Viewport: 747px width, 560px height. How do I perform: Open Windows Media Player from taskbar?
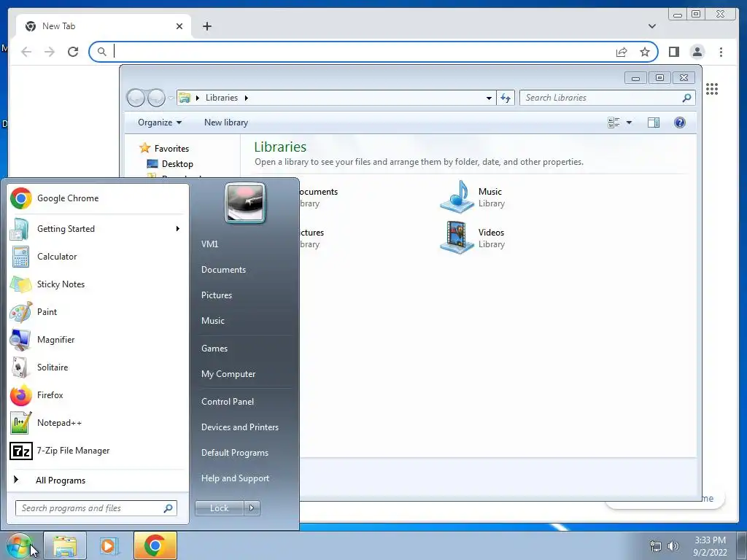pyautogui.click(x=109, y=545)
